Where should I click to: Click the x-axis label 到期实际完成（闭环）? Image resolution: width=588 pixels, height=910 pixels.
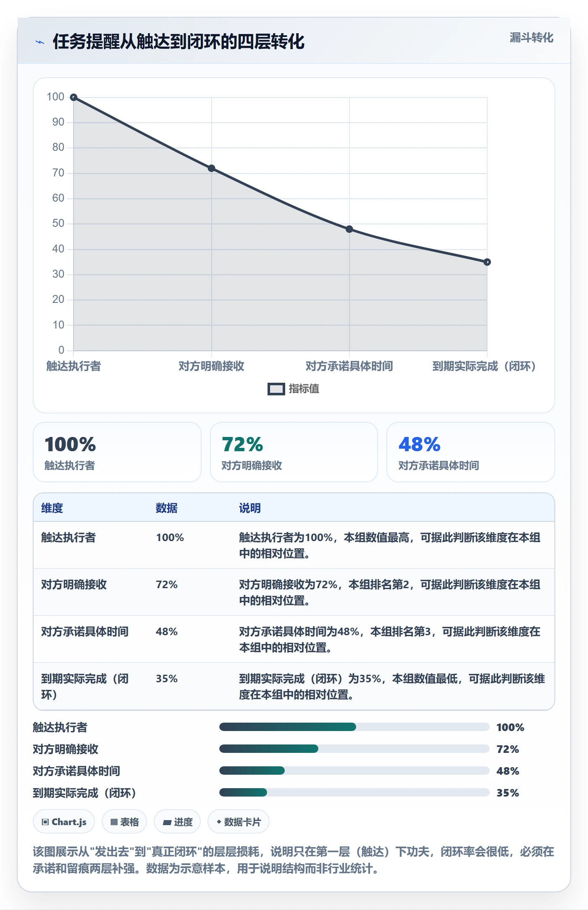pyautogui.click(x=484, y=366)
